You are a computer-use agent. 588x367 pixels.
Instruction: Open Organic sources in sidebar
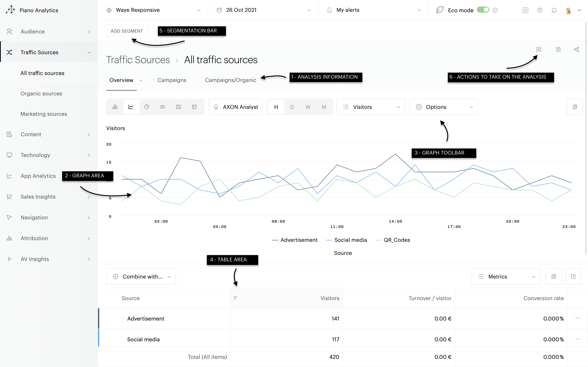coord(41,93)
